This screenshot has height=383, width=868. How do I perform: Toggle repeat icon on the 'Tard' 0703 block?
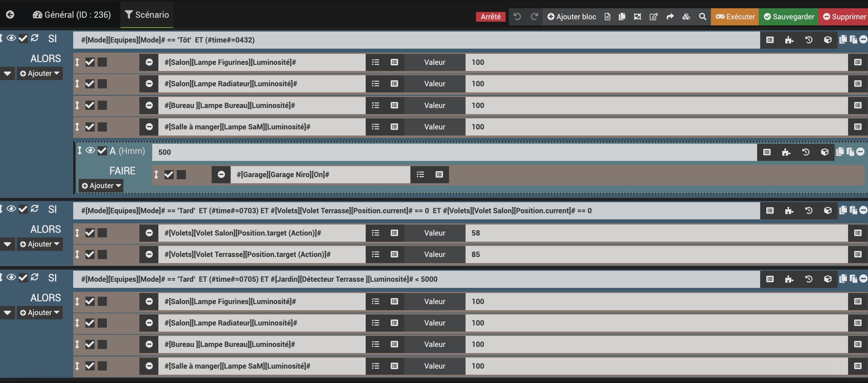pyautogui.click(x=35, y=209)
